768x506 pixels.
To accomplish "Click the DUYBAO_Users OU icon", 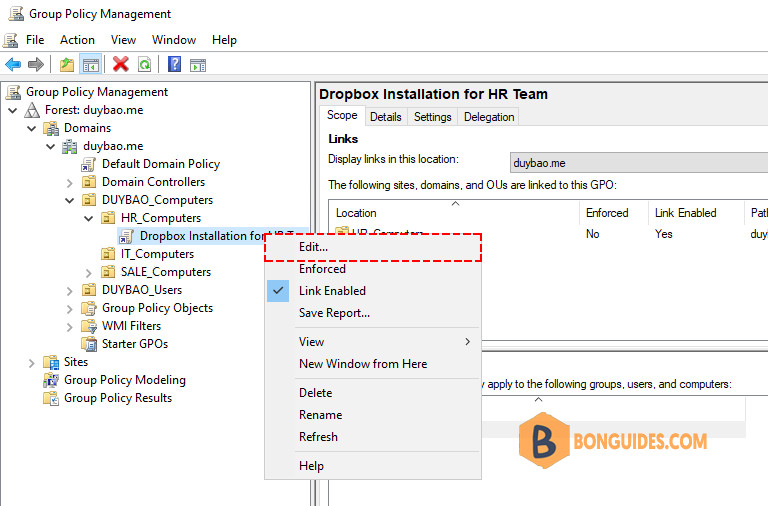I will pyautogui.click(x=89, y=290).
